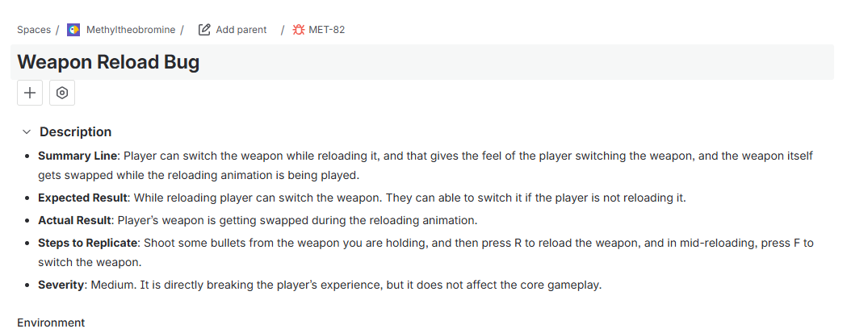Collapse the Description section chevron

tap(27, 131)
